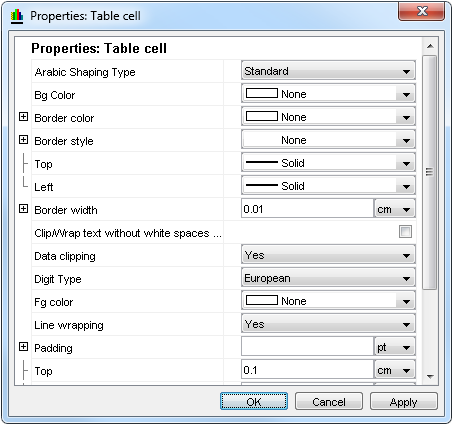Image resolution: width=453 pixels, height=425 pixels.
Task: Click the chart app icon in title bar
Action: tap(17, 16)
